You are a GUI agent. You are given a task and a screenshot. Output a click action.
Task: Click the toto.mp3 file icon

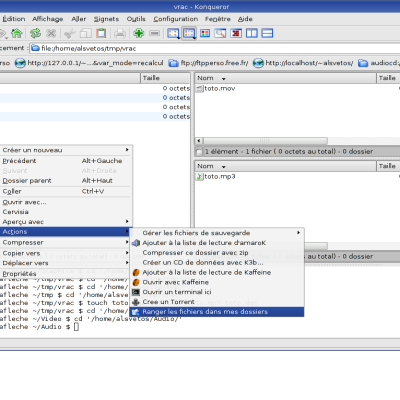[199, 177]
